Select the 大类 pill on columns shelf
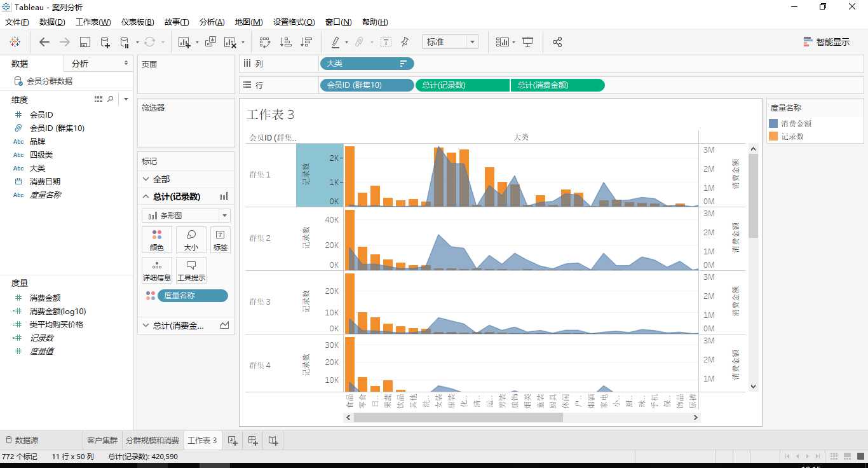 (367, 64)
